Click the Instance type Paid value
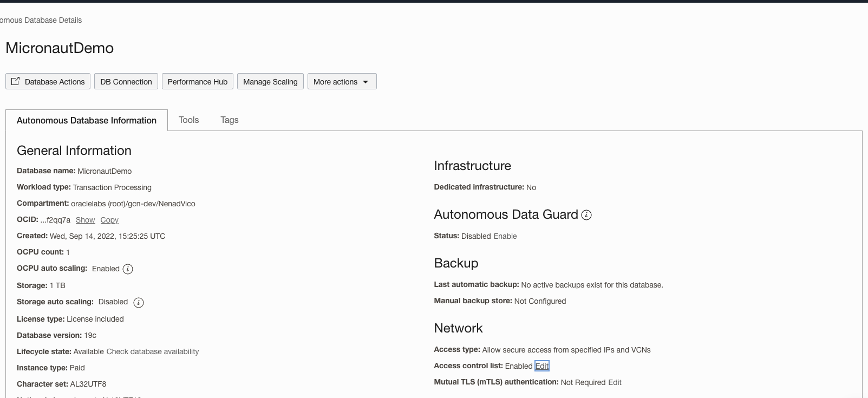The width and height of the screenshot is (868, 398). [x=77, y=368]
